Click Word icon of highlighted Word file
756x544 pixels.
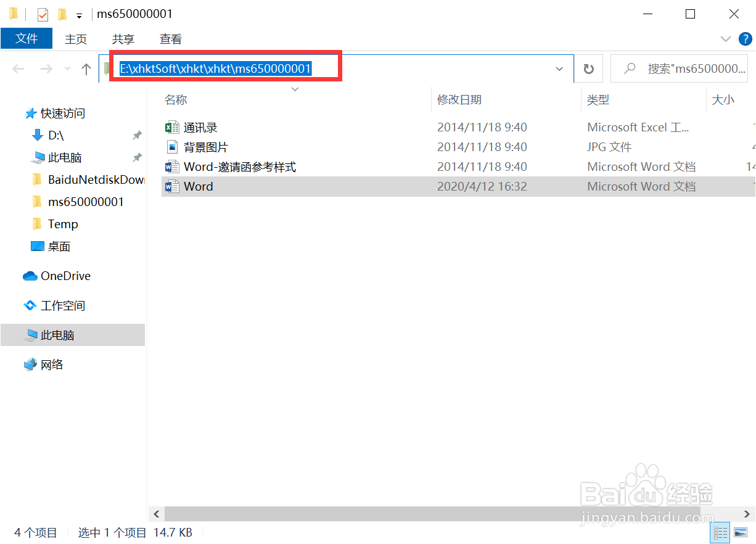(x=172, y=187)
